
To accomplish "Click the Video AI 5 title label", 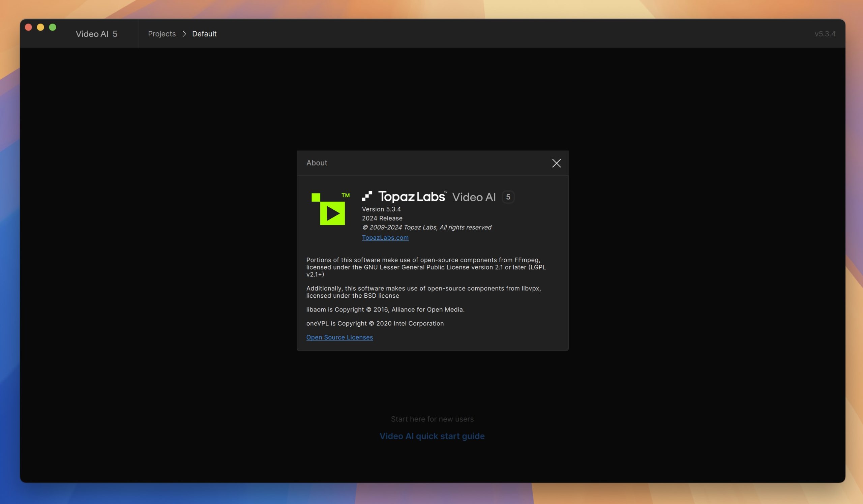I will pos(96,34).
